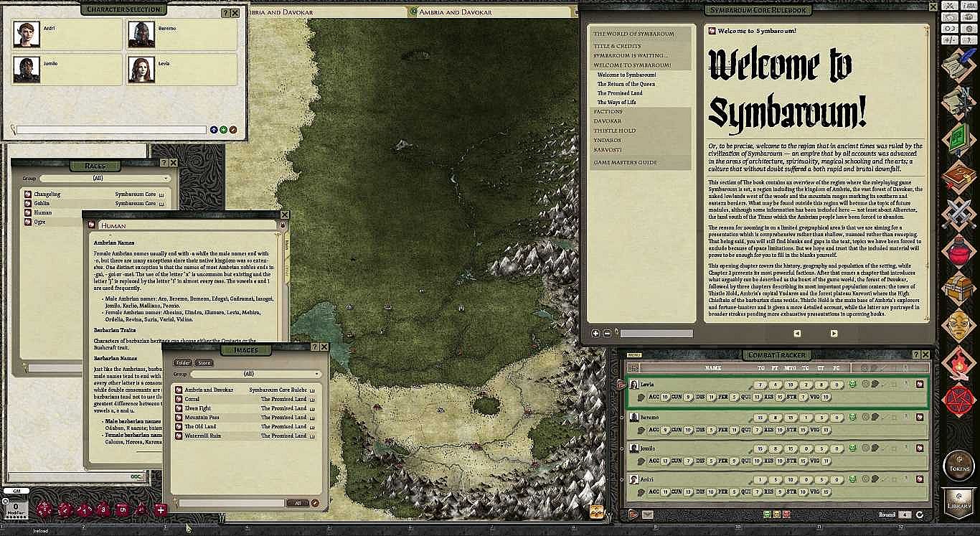
Task: Select The Return of the Queen page
Action: point(626,84)
